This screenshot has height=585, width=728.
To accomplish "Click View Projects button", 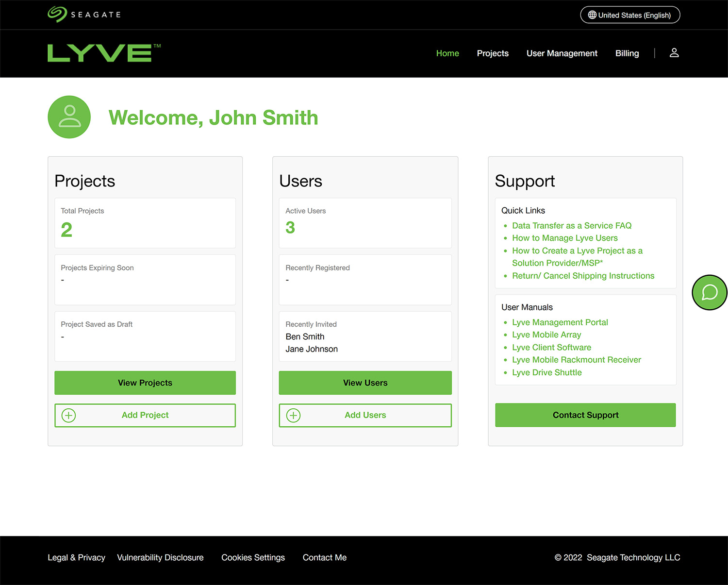I will pyautogui.click(x=145, y=383).
